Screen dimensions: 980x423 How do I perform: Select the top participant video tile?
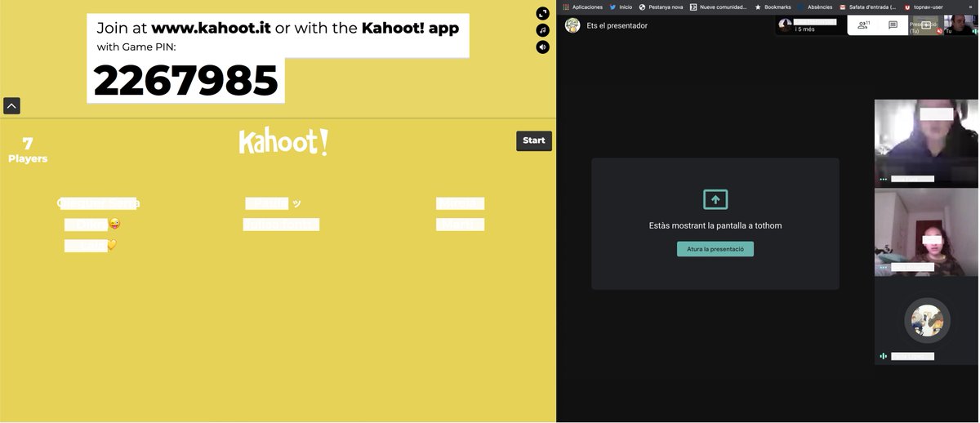coord(926,142)
